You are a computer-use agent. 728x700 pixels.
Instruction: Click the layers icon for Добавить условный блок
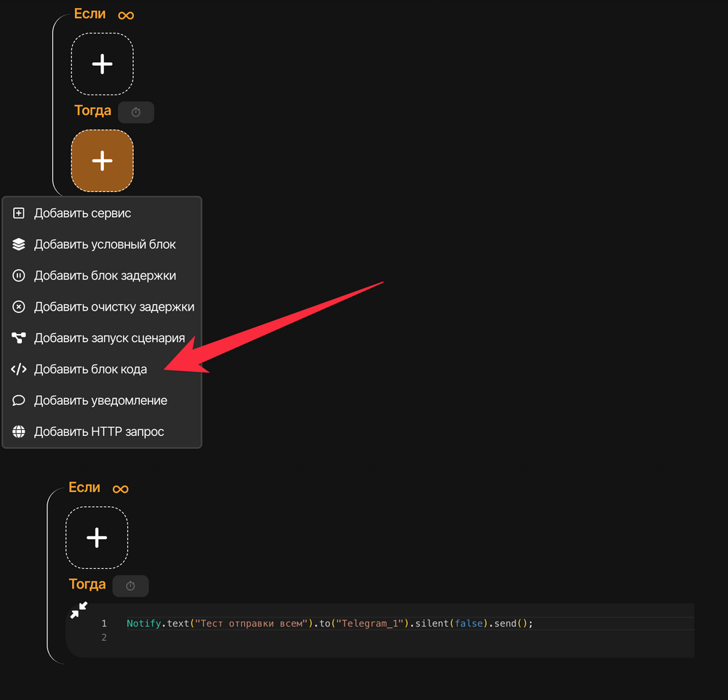pos(19,244)
